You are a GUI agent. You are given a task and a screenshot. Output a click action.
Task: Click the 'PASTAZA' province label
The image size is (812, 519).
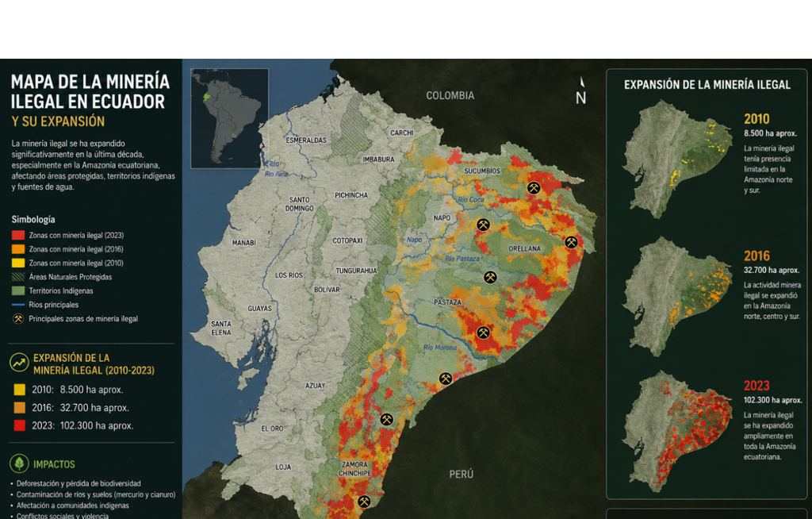[447, 302]
